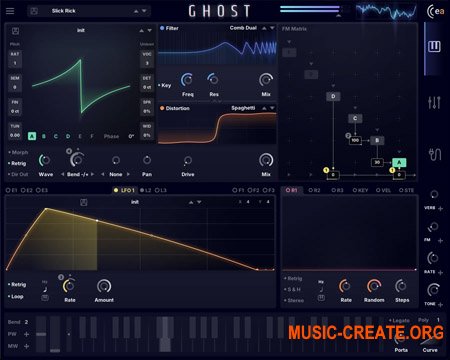
Task: Click the Filter Res knob
Action: click(213, 80)
